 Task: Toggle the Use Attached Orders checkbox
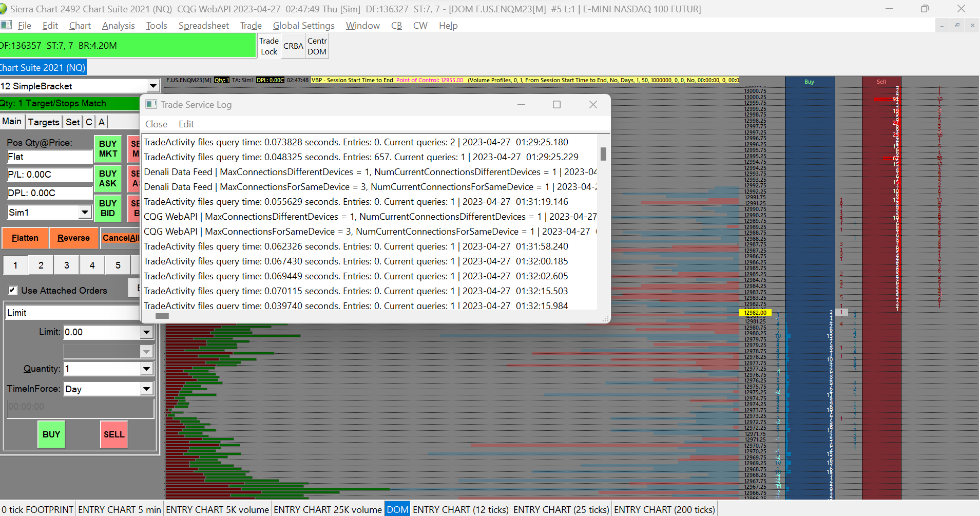[x=12, y=291]
